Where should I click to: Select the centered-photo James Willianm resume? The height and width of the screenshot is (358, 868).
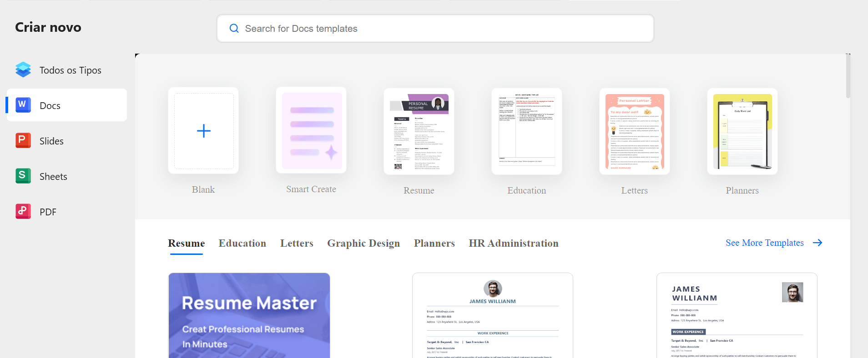pyautogui.click(x=493, y=315)
